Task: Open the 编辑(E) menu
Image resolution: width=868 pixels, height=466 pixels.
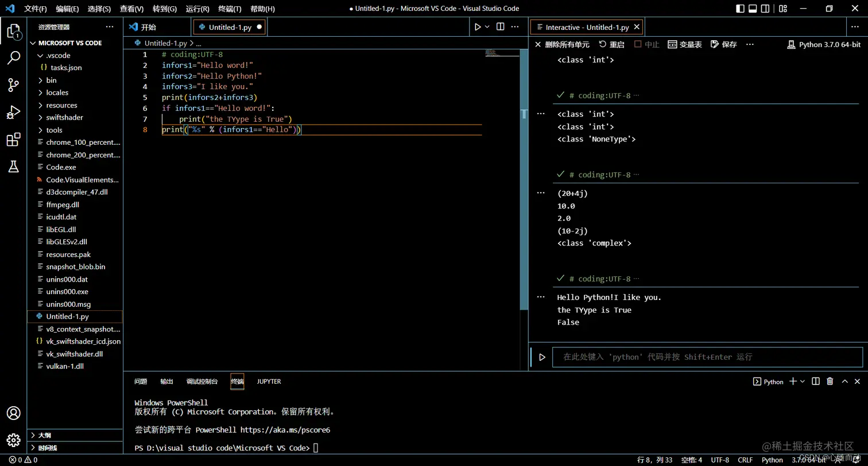Action: 68,9
